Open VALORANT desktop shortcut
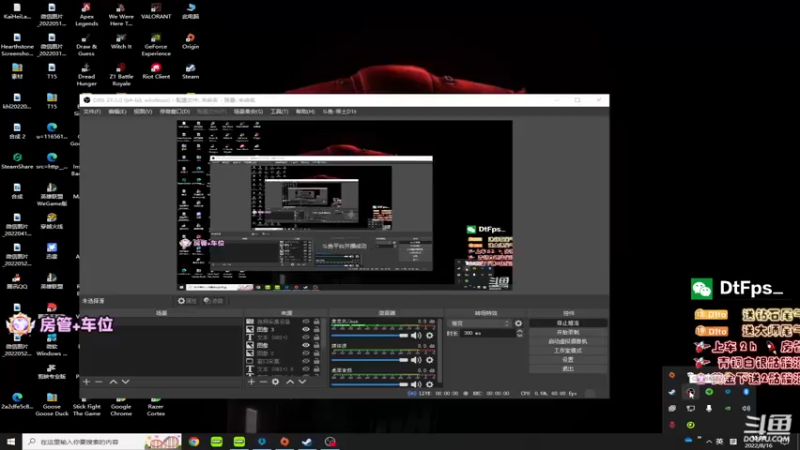The width and height of the screenshot is (800, 450). point(156,11)
